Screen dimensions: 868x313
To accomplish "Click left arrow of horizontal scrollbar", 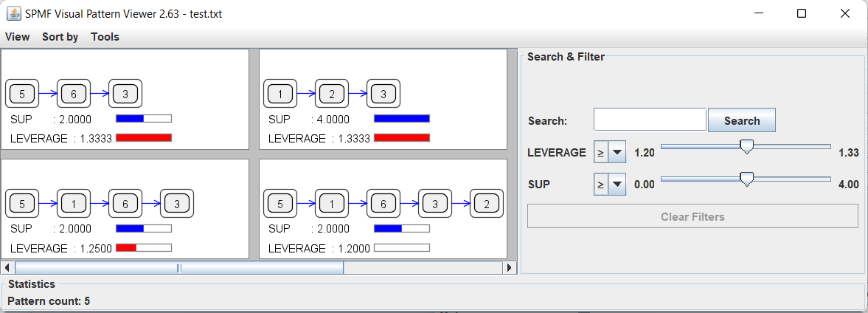I will (7, 268).
